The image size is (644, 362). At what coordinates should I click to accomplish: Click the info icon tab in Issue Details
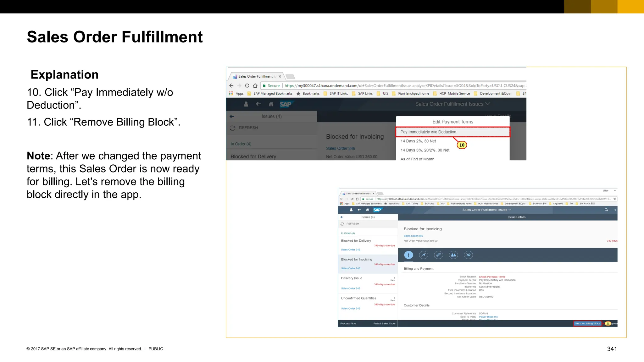click(x=408, y=255)
